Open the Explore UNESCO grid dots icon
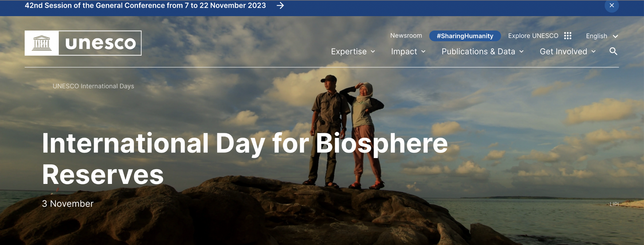 [x=568, y=36]
